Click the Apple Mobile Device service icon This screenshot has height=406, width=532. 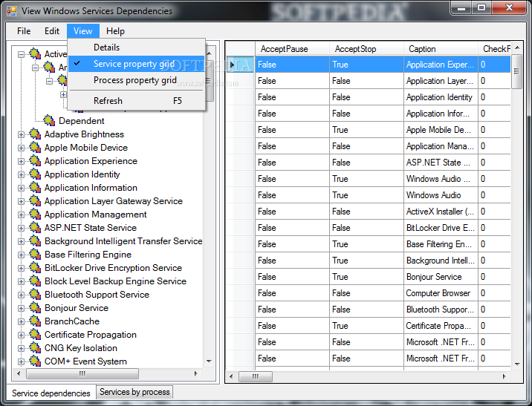(35, 148)
